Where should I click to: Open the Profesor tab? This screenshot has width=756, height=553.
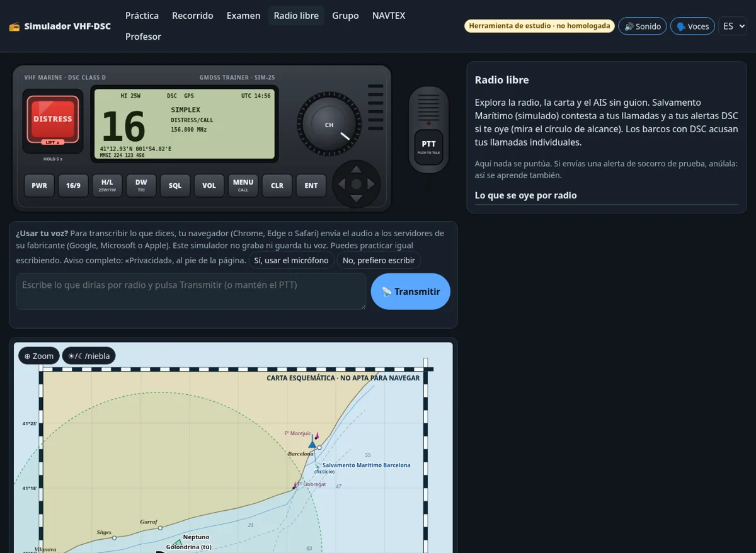[x=143, y=37]
